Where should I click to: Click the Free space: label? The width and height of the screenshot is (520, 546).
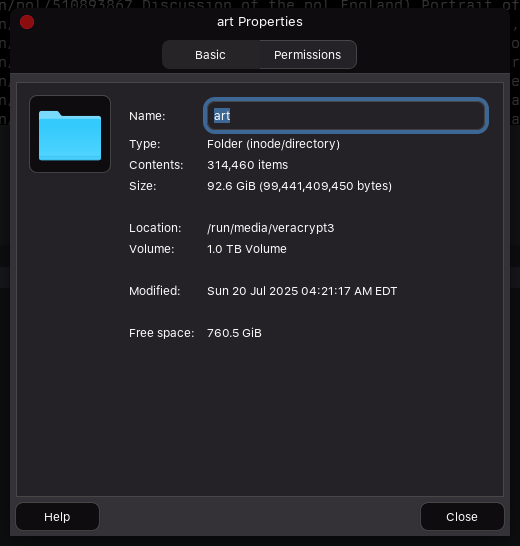tap(162, 333)
